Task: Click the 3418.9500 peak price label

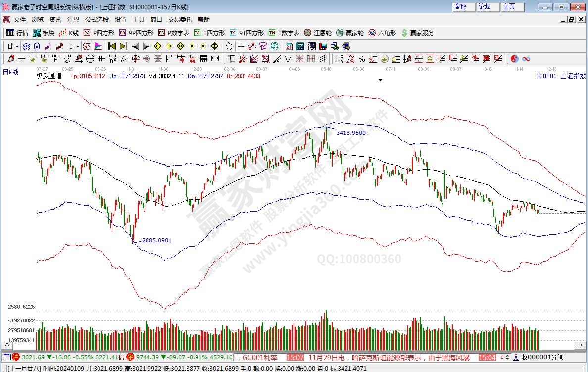Action: point(350,133)
